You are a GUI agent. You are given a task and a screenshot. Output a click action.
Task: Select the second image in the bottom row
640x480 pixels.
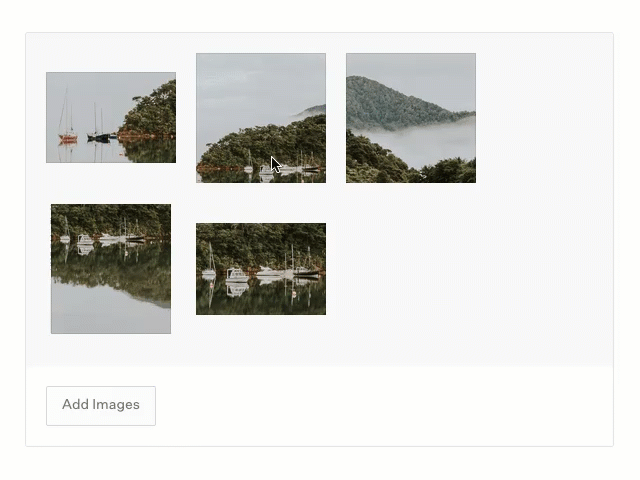(261, 268)
